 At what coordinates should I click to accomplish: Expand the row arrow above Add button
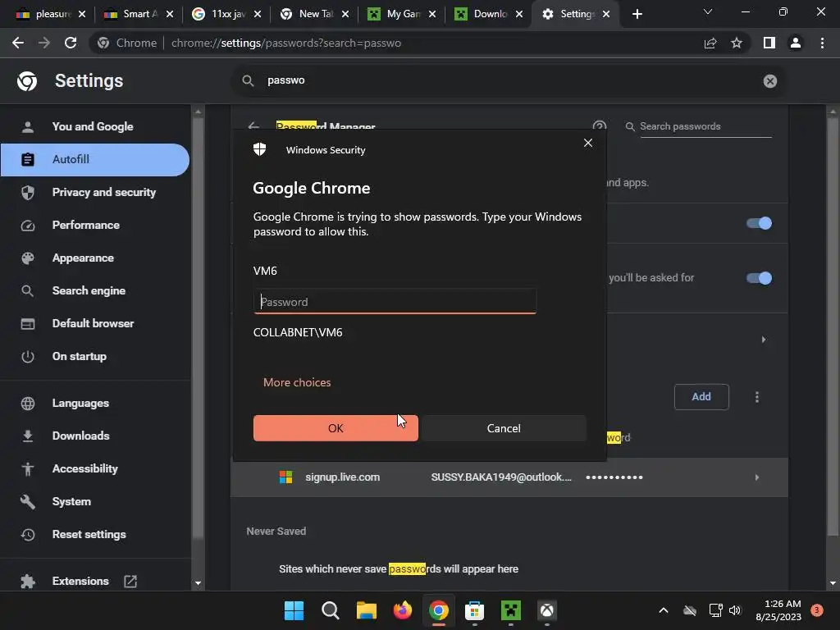(x=764, y=340)
